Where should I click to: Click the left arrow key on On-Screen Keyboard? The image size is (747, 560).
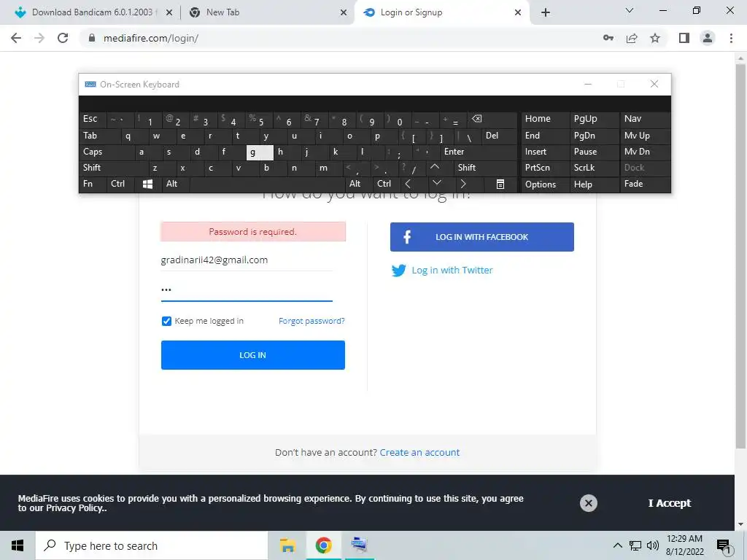tap(408, 184)
